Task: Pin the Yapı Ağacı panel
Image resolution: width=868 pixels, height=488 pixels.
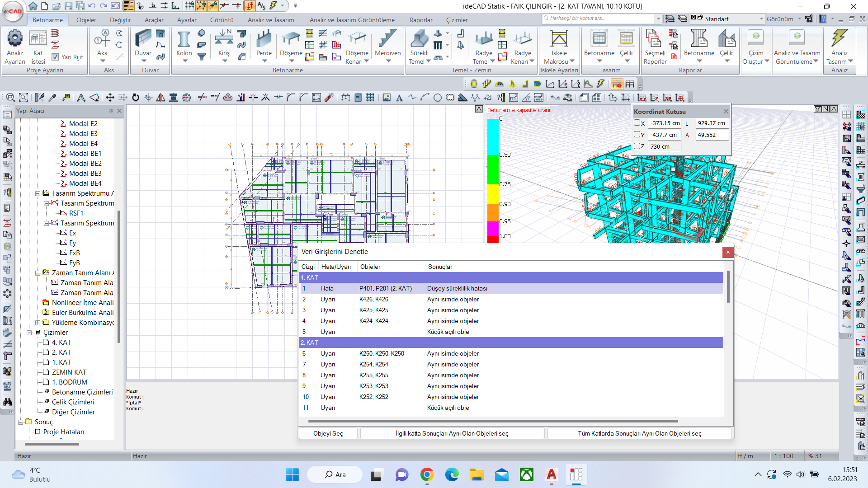Action: 111,111
